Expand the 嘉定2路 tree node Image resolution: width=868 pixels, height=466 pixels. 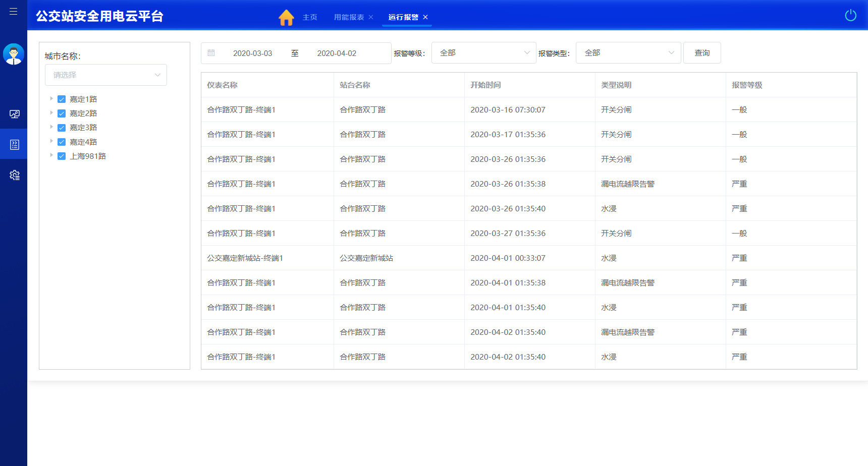coord(51,113)
